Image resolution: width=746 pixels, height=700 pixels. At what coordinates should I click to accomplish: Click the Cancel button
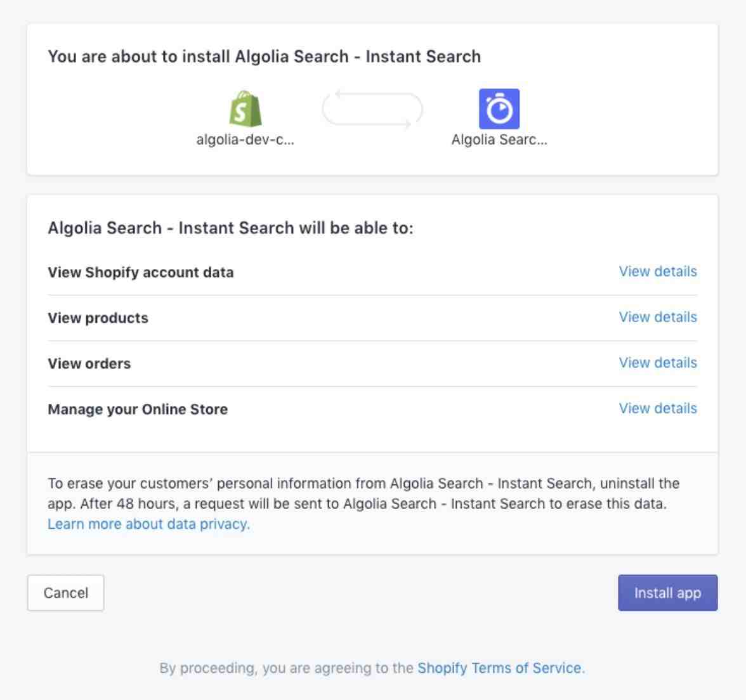[x=66, y=593]
